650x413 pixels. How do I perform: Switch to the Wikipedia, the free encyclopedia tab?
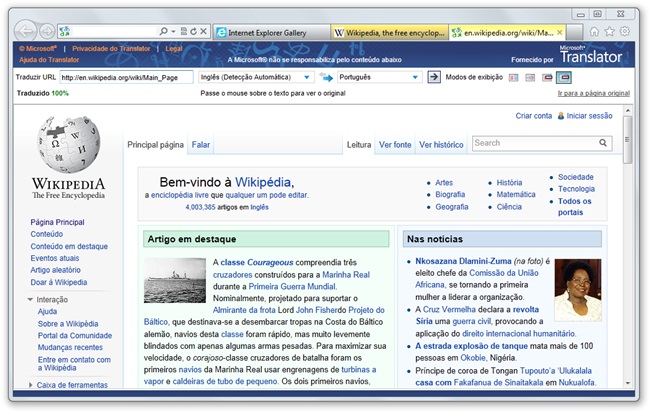pos(390,32)
